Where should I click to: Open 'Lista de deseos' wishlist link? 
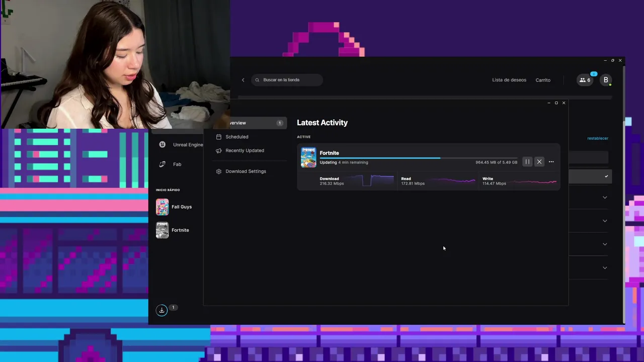pyautogui.click(x=509, y=80)
